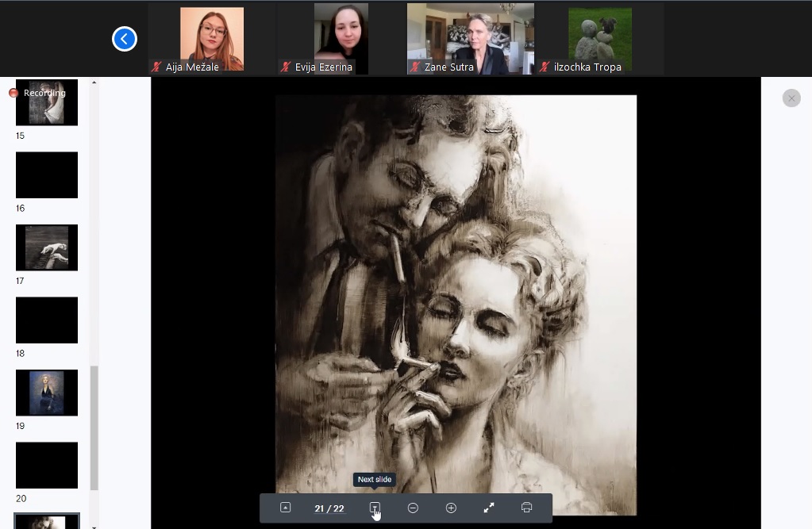Click Zane Sutra name label
The height and width of the screenshot is (529, 812).
click(x=449, y=67)
